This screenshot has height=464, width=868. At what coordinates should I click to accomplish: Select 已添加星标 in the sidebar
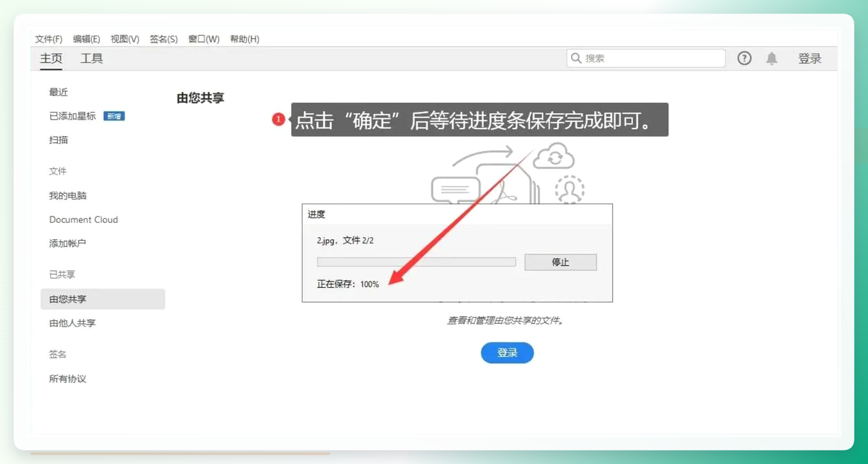click(73, 116)
